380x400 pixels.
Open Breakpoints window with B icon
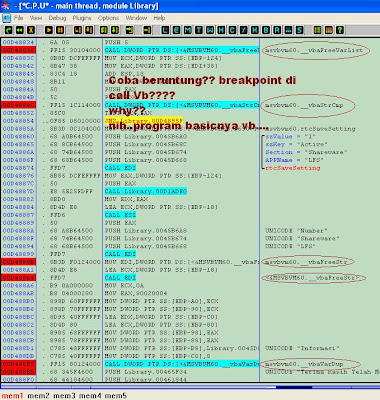click(x=266, y=30)
